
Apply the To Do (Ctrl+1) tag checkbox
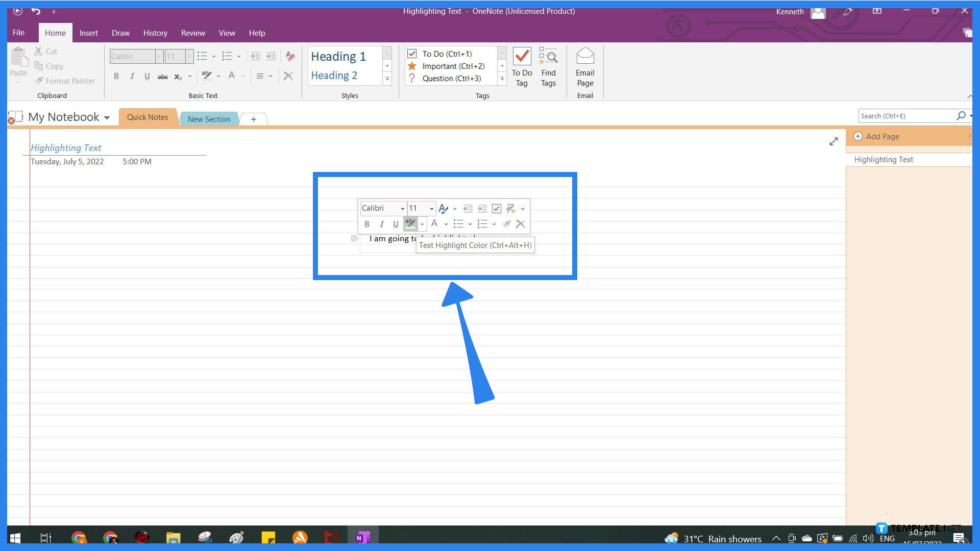coord(412,53)
